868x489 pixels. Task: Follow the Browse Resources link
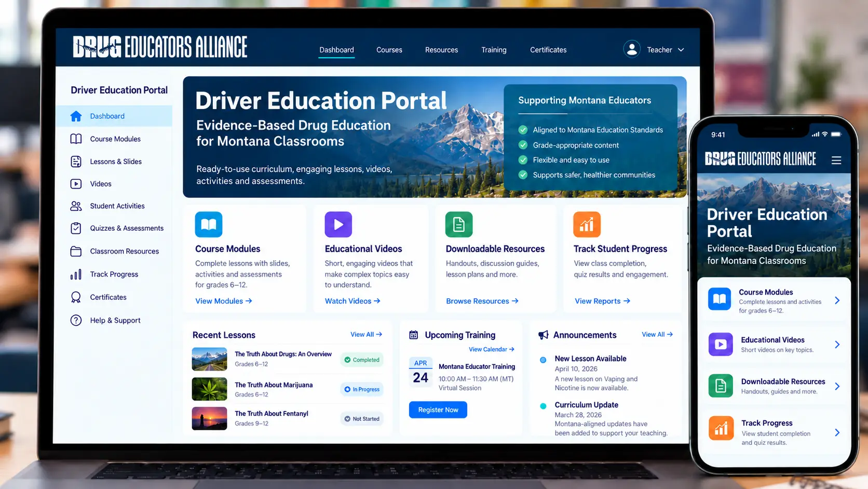[482, 301]
